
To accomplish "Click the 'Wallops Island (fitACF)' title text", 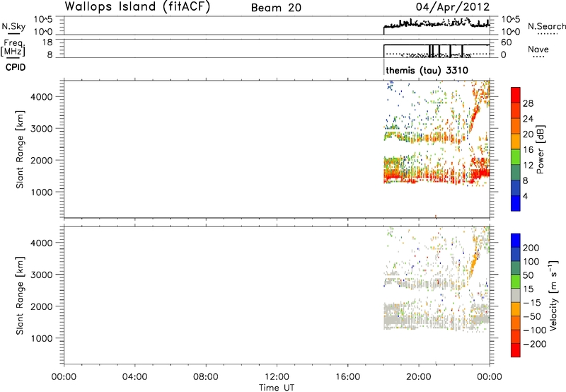I will click(x=137, y=7).
